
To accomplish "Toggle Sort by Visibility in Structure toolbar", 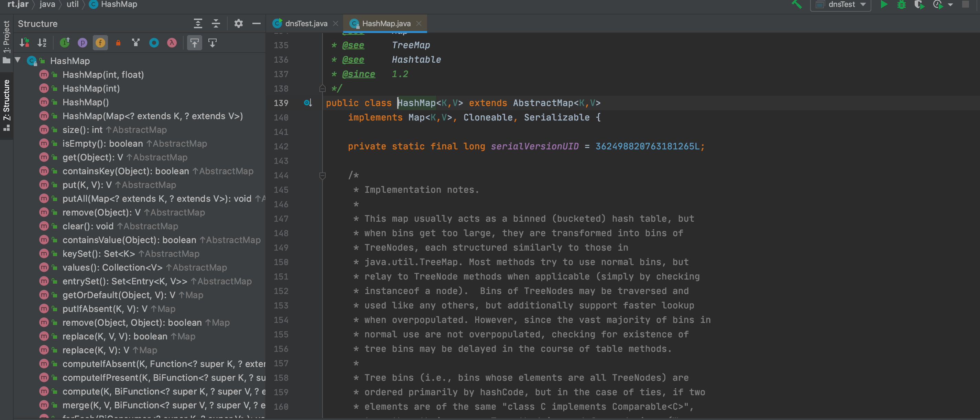I will [24, 43].
